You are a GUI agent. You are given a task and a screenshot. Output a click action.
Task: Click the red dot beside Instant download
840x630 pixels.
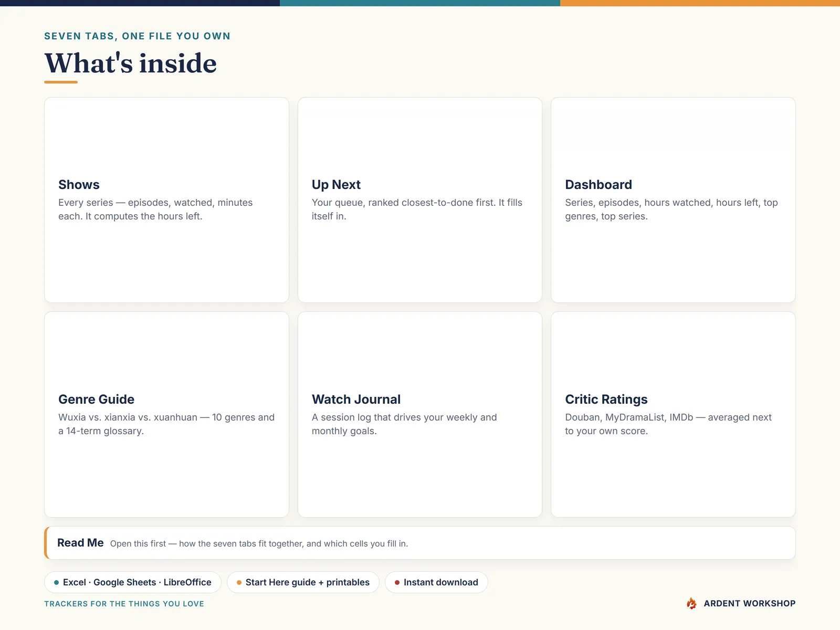click(x=397, y=582)
